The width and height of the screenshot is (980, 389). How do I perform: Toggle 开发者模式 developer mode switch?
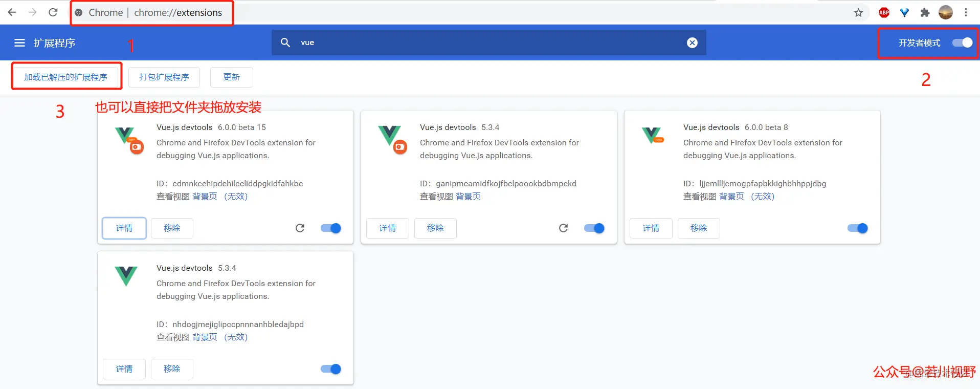point(962,43)
